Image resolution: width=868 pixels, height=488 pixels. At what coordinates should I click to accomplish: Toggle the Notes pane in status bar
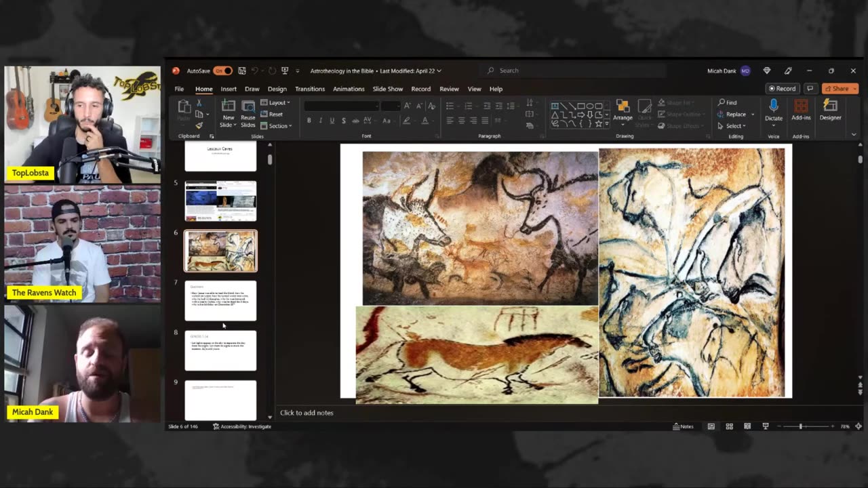coord(683,426)
